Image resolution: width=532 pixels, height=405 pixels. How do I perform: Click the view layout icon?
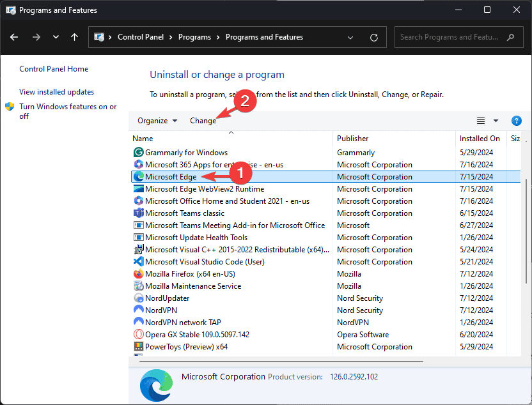480,121
